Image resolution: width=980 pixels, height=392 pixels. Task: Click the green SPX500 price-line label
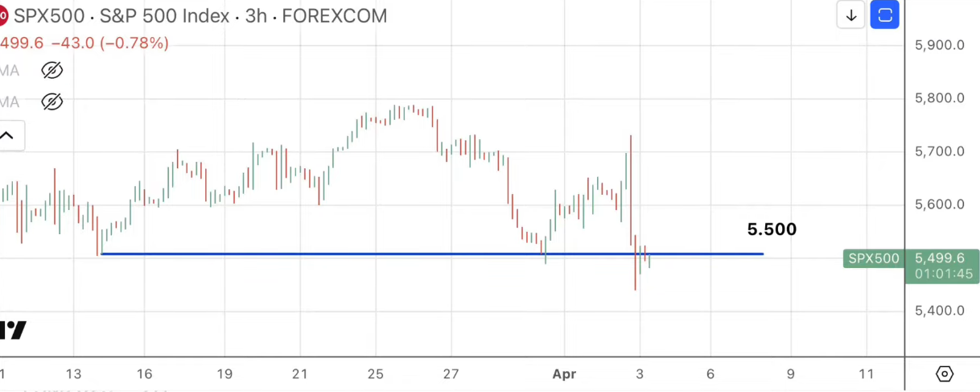pyautogui.click(x=872, y=258)
